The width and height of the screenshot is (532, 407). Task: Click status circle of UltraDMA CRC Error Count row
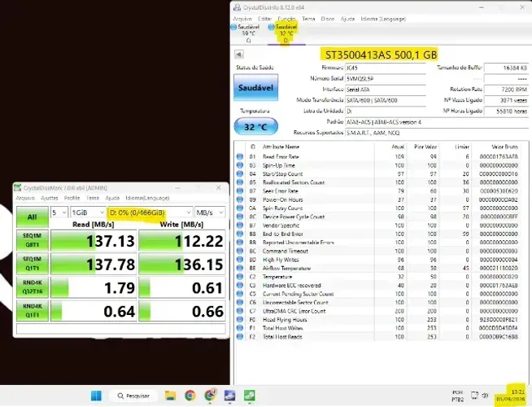point(240,311)
